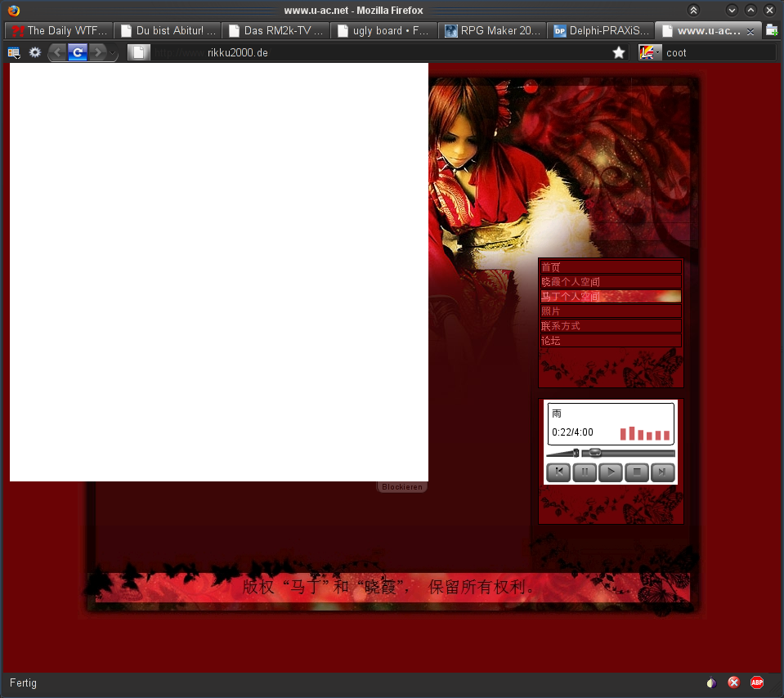784x698 pixels.
Task: Stop the music player playback
Action: [x=637, y=472]
